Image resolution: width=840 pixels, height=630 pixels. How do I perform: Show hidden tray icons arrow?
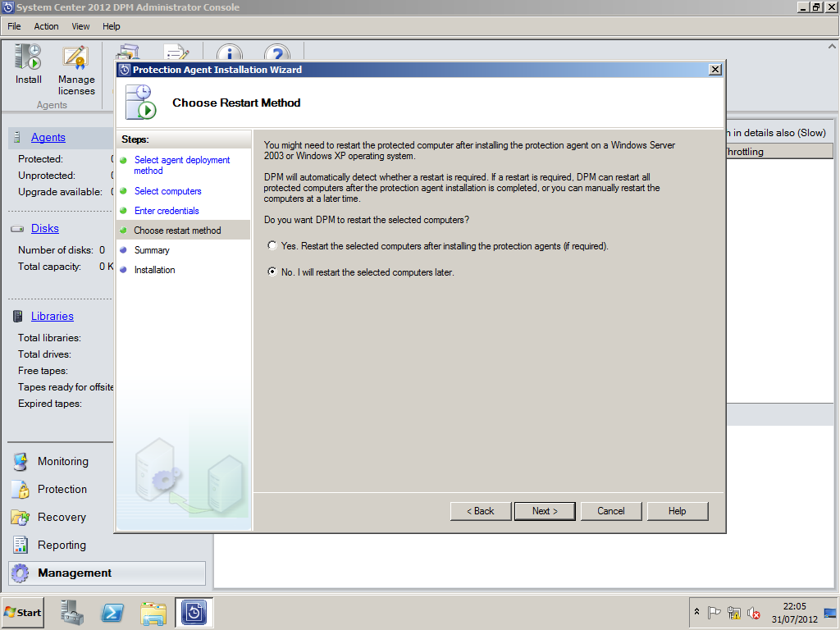697,612
